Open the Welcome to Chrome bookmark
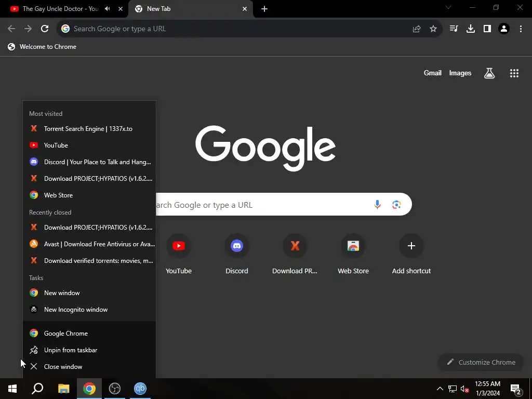This screenshot has width=532, height=399. coord(42,47)
